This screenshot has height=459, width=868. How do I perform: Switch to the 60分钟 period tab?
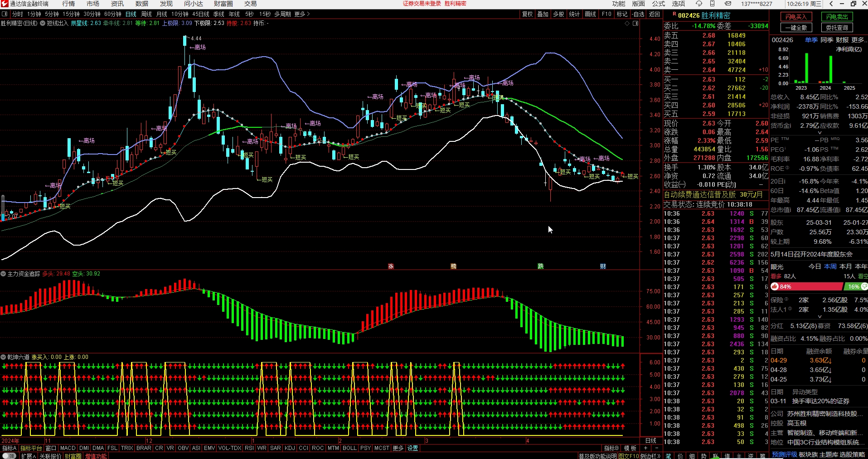tap(113, 14)
